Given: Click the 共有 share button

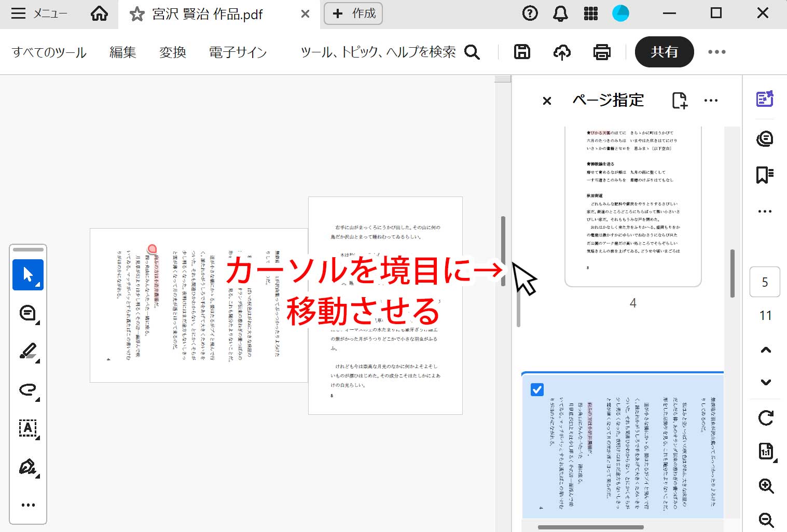Looking at the screenshot, I should (x=664, y=52).
